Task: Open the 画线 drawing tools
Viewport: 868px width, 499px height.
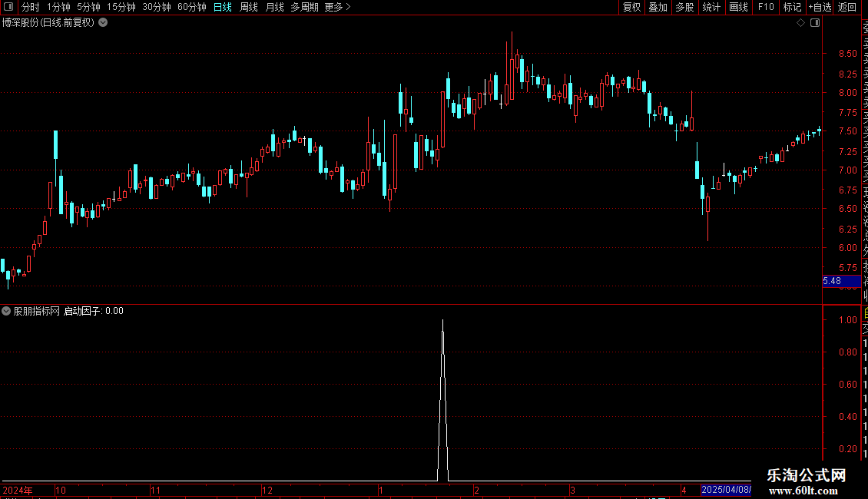Action: click(738, 7)
